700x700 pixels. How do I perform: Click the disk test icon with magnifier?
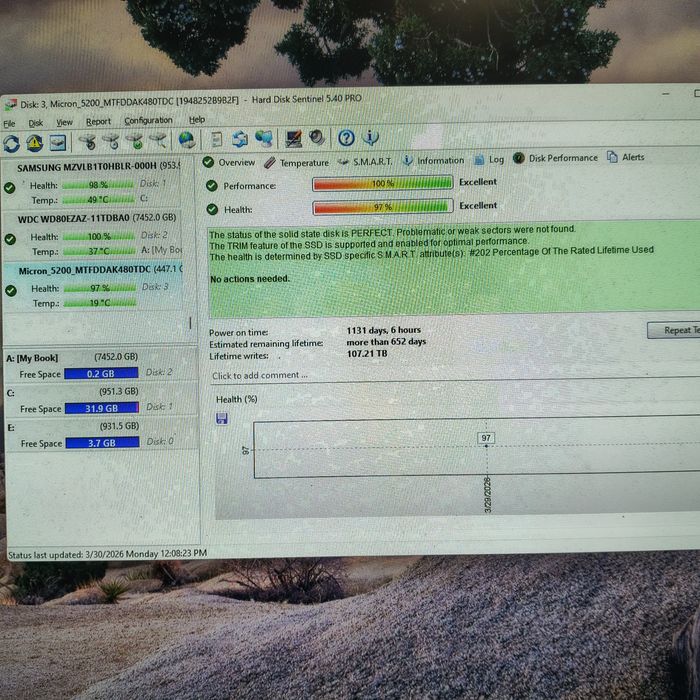(x=158, y=140)
